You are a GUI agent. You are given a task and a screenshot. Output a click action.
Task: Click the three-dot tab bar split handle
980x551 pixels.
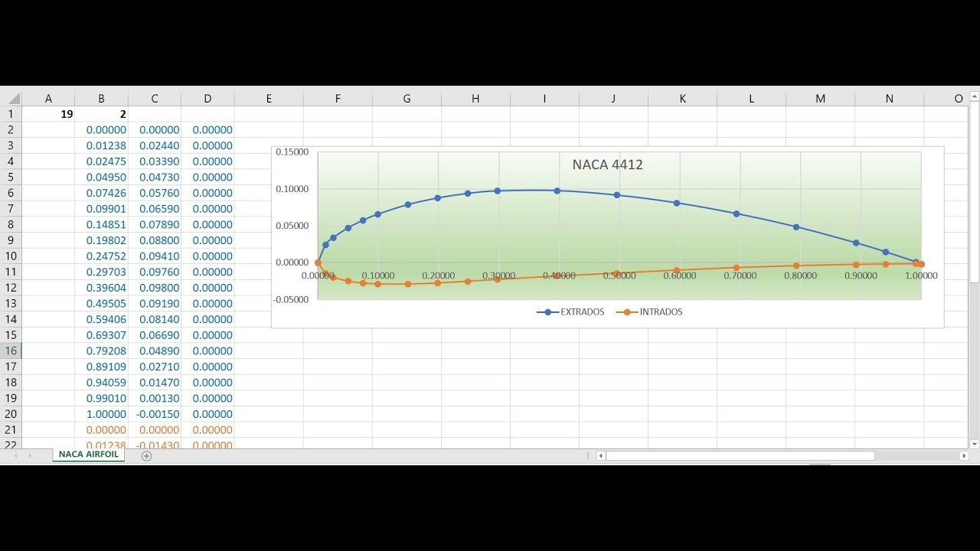pos(588,456)
